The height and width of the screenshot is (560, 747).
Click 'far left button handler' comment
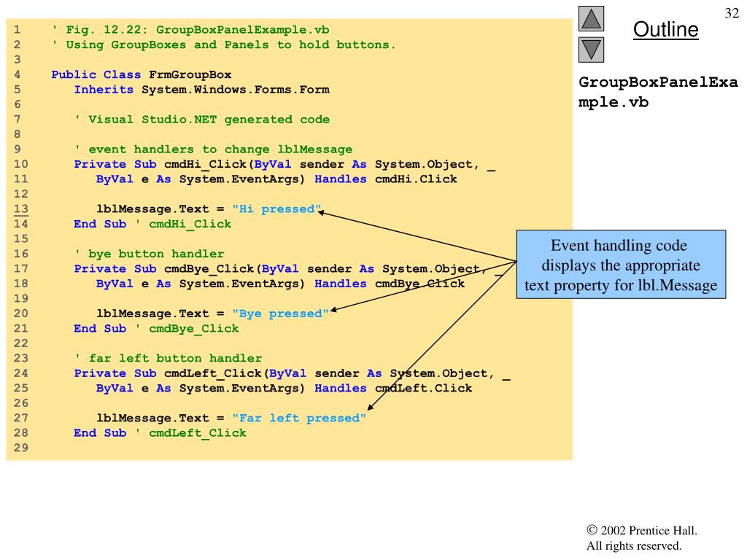point(169,358)
